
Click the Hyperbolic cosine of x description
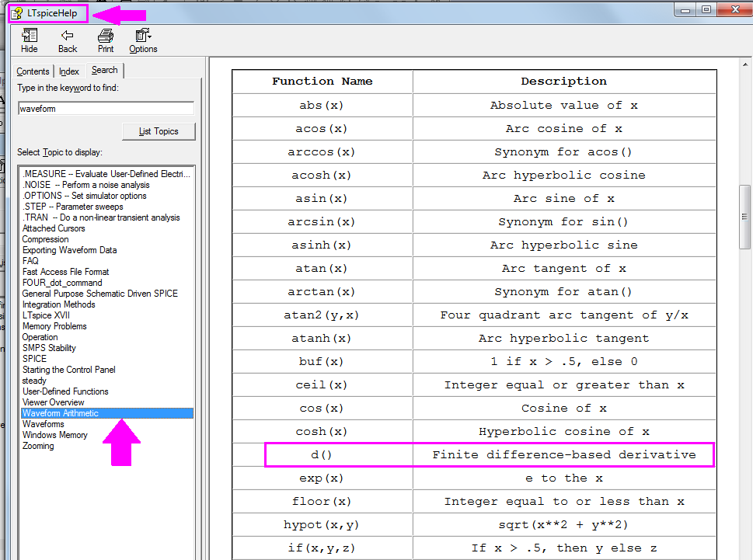pyautogui.click(x=564, y=431)
